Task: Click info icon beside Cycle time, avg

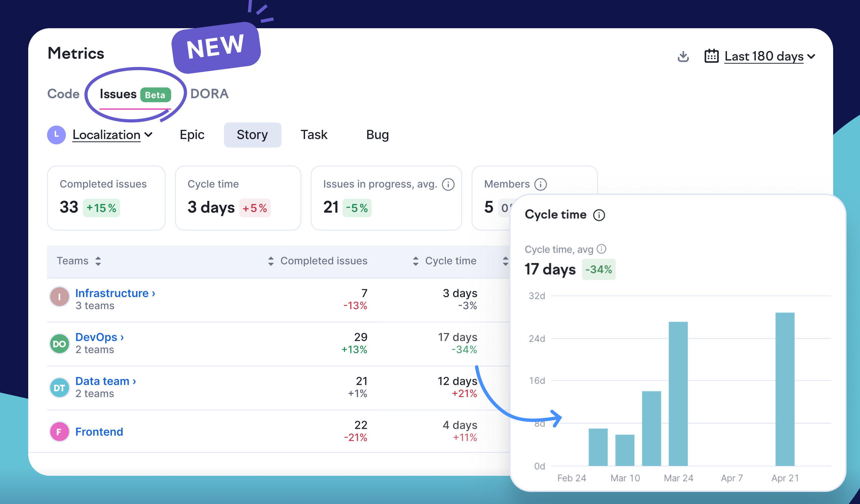Action: coord(601,249)
